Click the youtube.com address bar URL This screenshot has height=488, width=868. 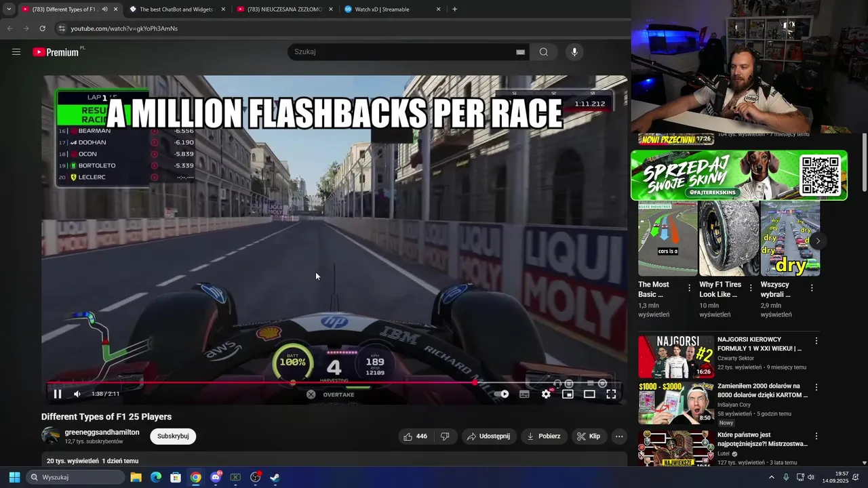(x=124, y=28)
